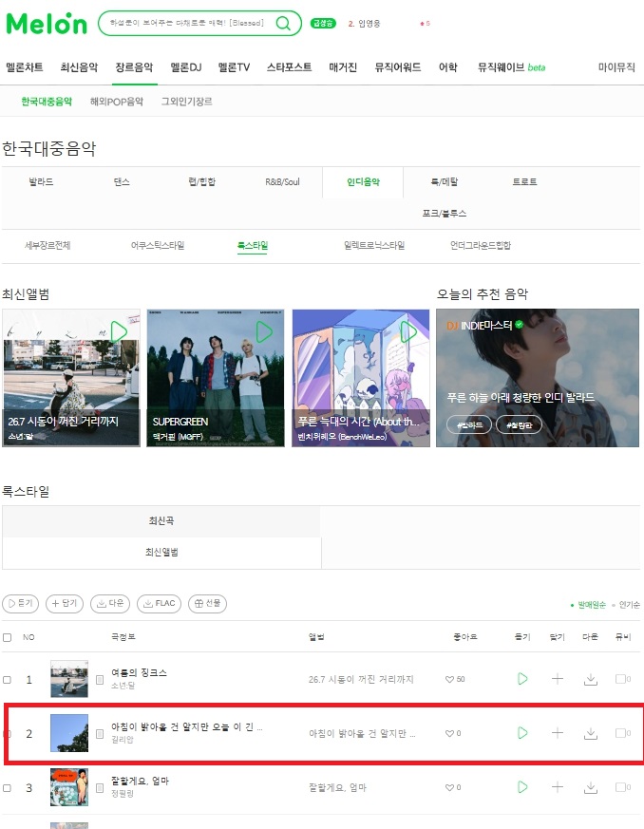Play the song 여름의 징크스

pos(522,679)
